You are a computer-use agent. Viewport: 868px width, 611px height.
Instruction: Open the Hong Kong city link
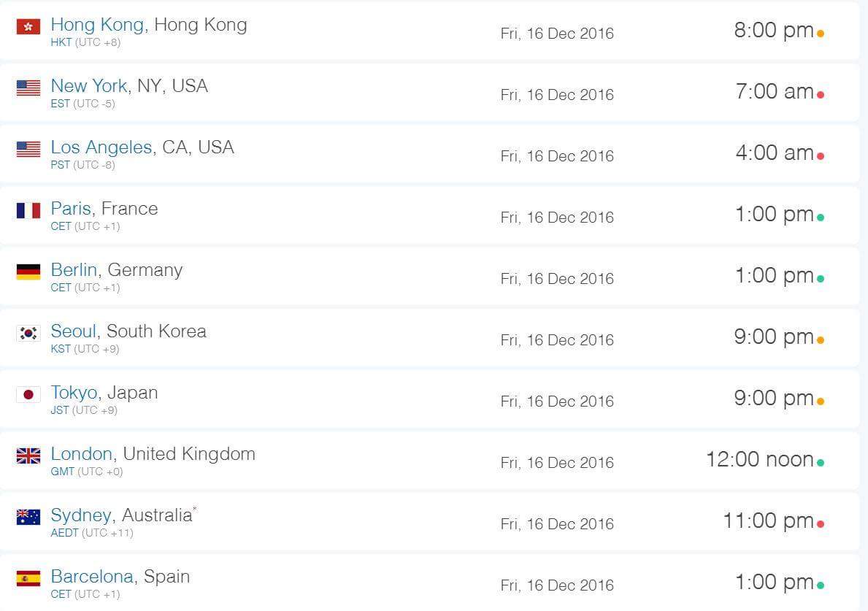(x=97, y=25)
